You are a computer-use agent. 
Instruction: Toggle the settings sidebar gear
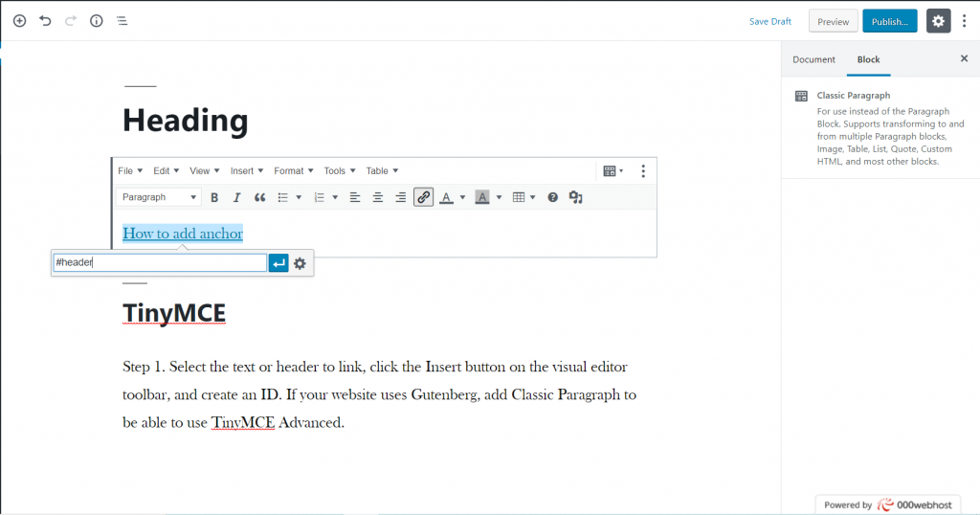938,21
